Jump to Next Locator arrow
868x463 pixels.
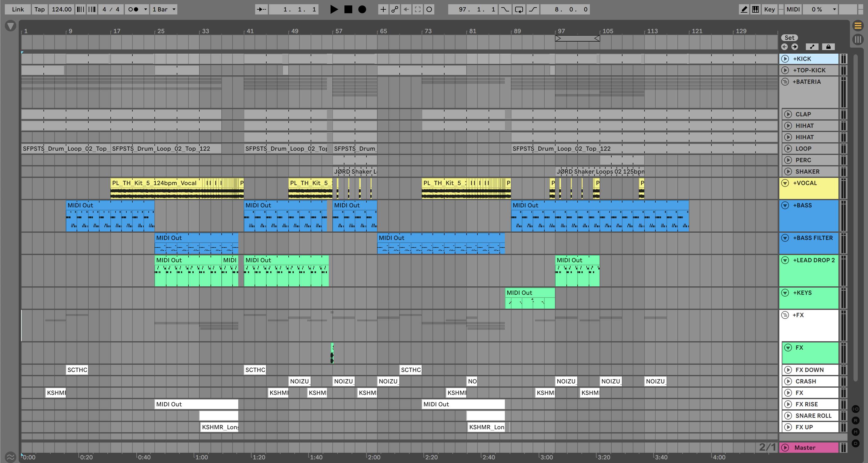pos(794,47)
